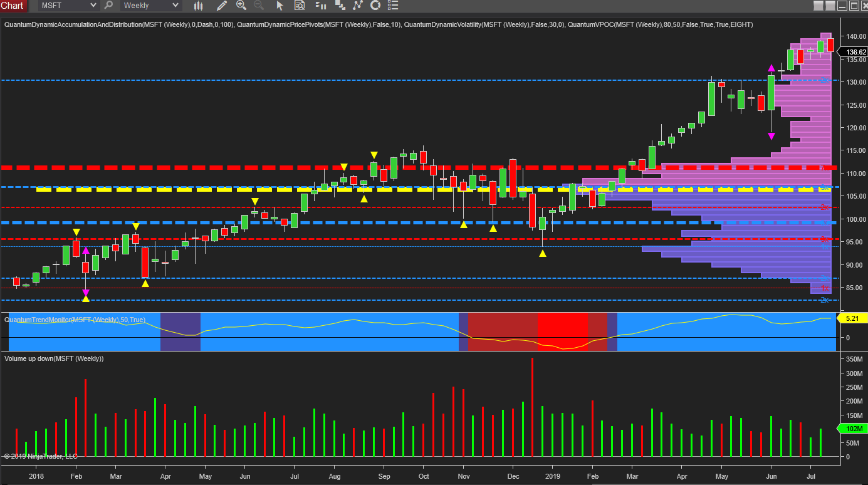The height and width of the screenshot is (485, 868).
Task: Open the Strategies circular icon
Action: coord(375,6)
